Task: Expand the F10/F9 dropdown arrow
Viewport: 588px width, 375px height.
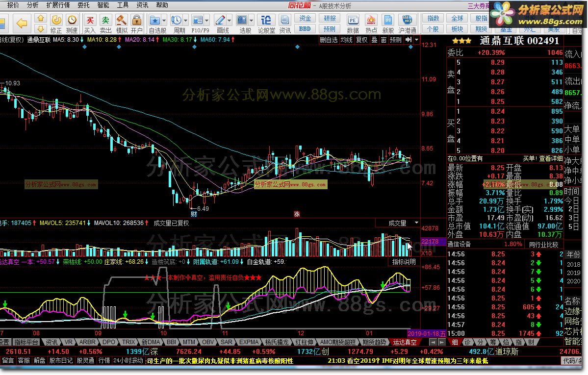Action: click(x=207, y=20)
